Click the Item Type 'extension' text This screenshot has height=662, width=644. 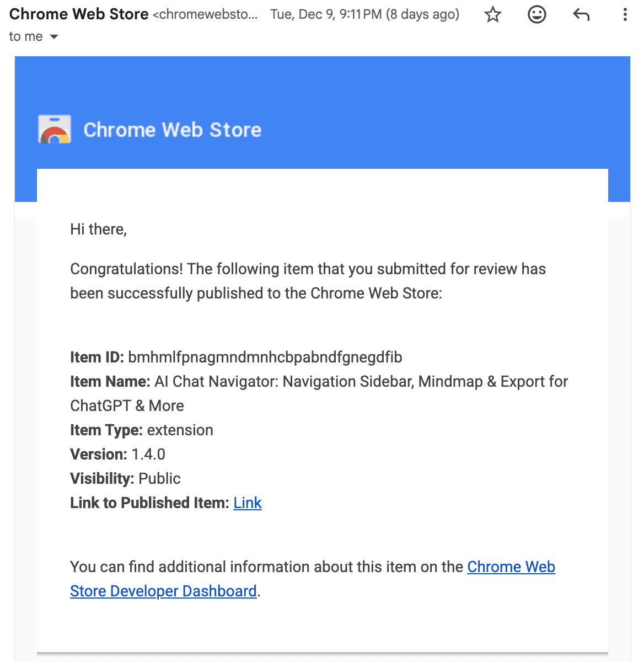click(179, 430)
